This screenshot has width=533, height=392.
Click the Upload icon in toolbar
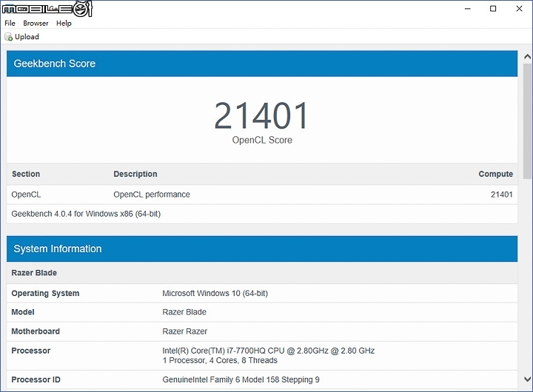(8, 37)
